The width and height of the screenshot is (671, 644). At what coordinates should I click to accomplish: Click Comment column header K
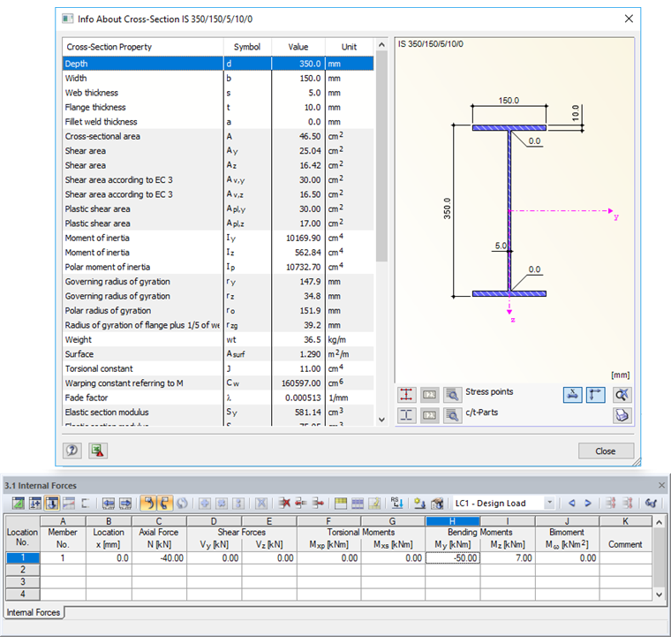point(625,521)
